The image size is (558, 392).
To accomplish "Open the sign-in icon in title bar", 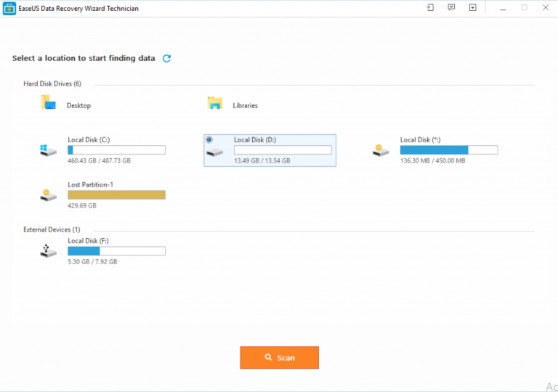I will click(430, 7).
